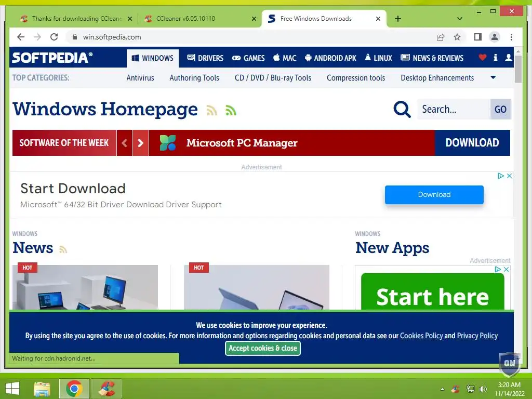Open the Privacy Policy link
532x399 pixels.
click(477, 336)
